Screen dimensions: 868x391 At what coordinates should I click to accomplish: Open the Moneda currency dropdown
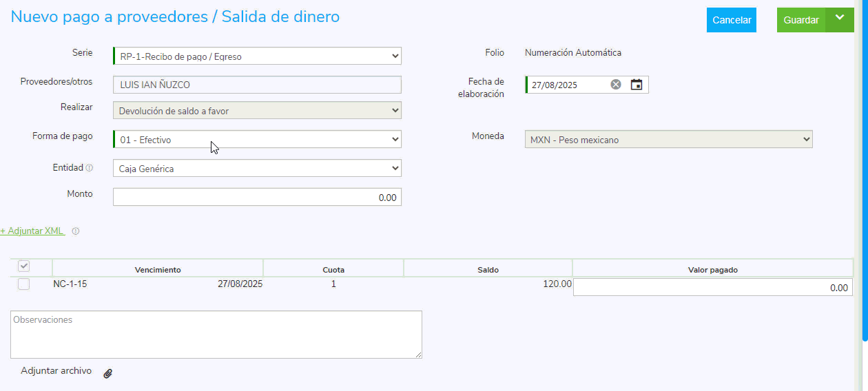click(x=668, y=140)
